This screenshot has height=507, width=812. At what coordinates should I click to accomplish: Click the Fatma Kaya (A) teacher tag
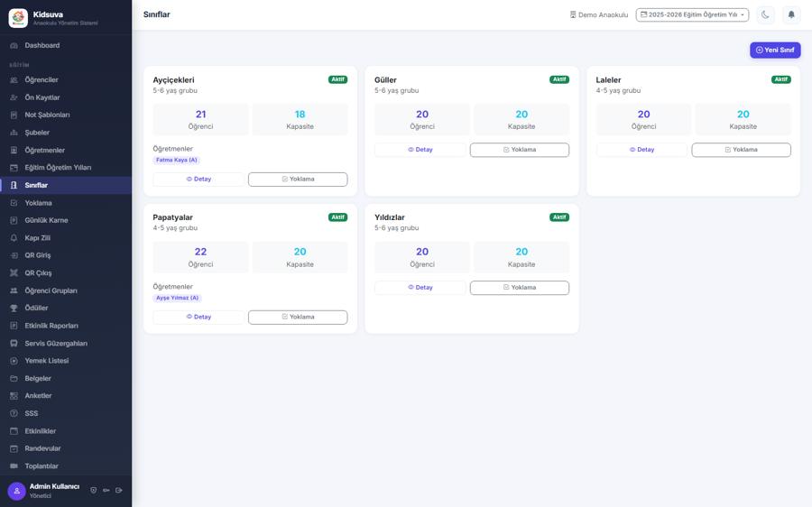coord(177,160)
